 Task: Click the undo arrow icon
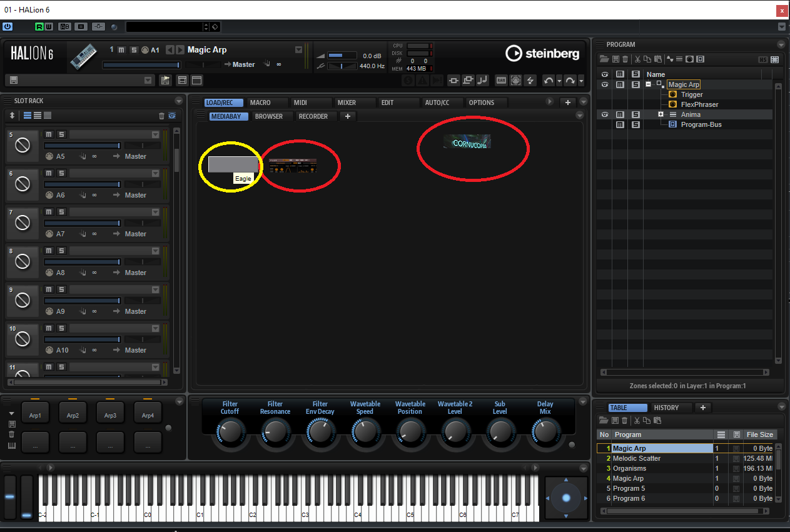548,80
